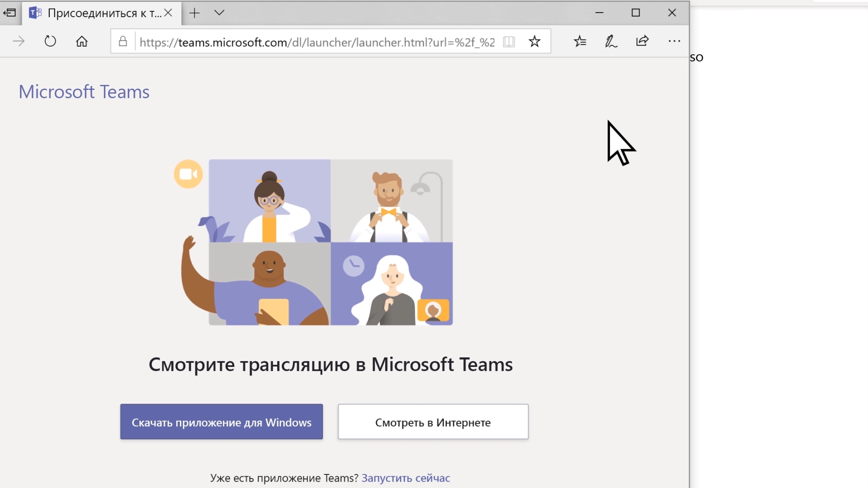The width and height of the screenshot is (868, 488).
Task: Open the Запустить сейчас link
Action: (x=406, y=478)
